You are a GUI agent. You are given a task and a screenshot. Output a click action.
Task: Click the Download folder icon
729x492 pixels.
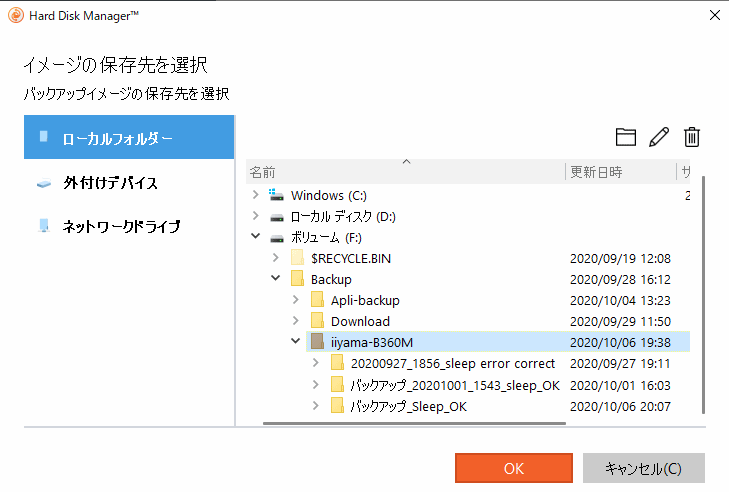pos(317,321)
